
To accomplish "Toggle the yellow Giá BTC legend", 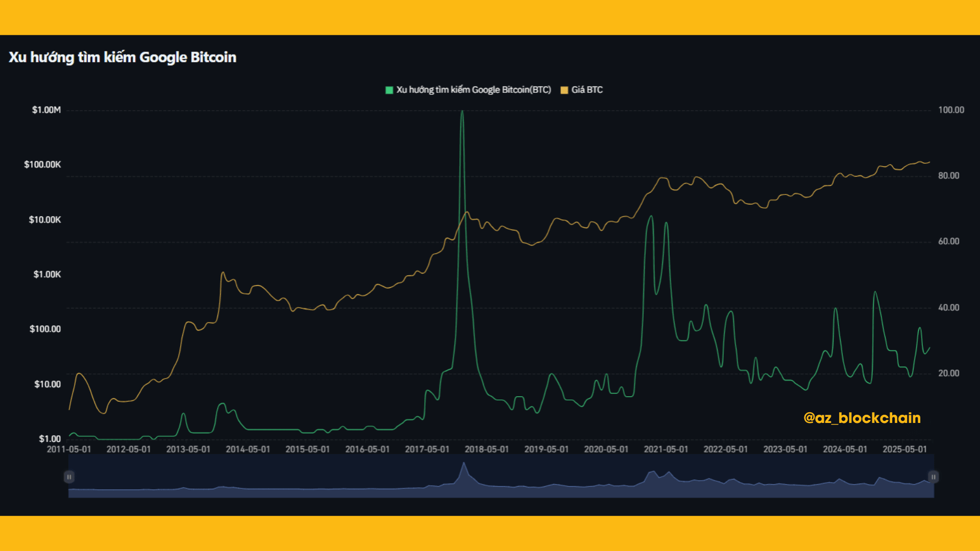I will 586,90.
